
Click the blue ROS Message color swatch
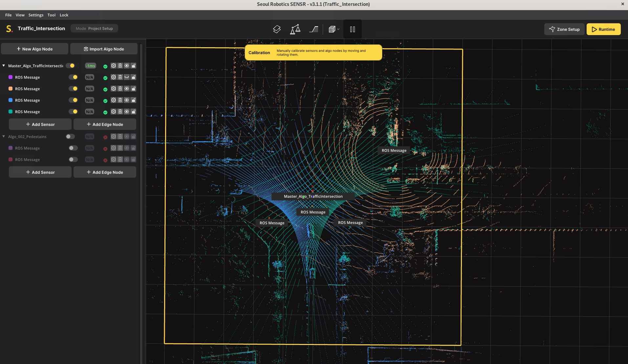(x=11, y=100)
